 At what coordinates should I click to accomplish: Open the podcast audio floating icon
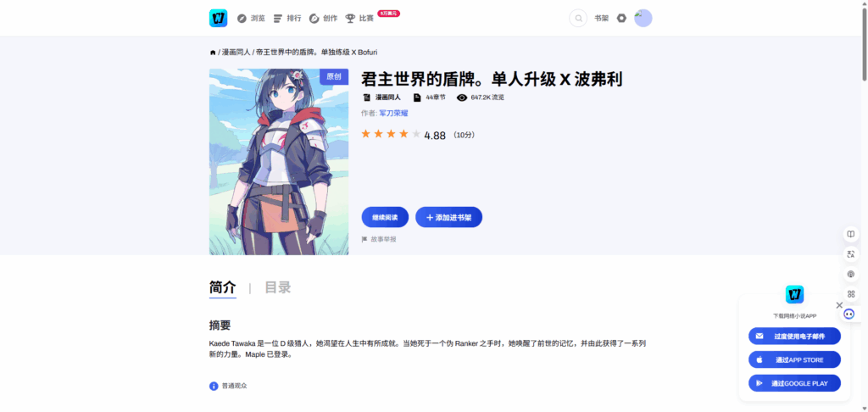tap(851, 274)
